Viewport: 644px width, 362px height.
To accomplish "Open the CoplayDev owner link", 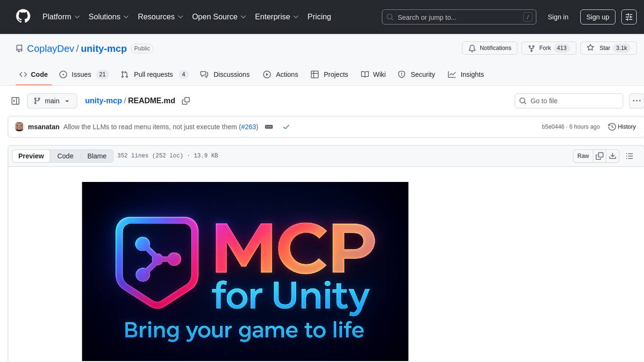I will [x=51, y=48].
